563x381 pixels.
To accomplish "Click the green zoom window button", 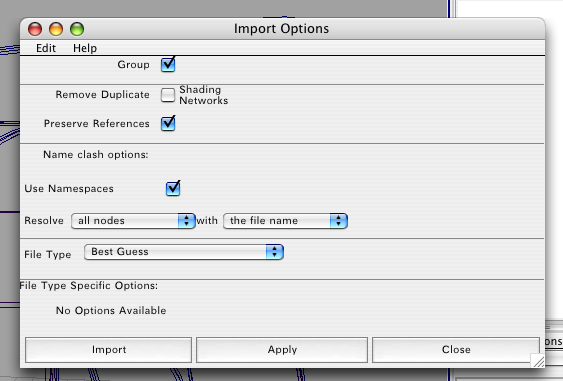I will (x=77, y=29).
